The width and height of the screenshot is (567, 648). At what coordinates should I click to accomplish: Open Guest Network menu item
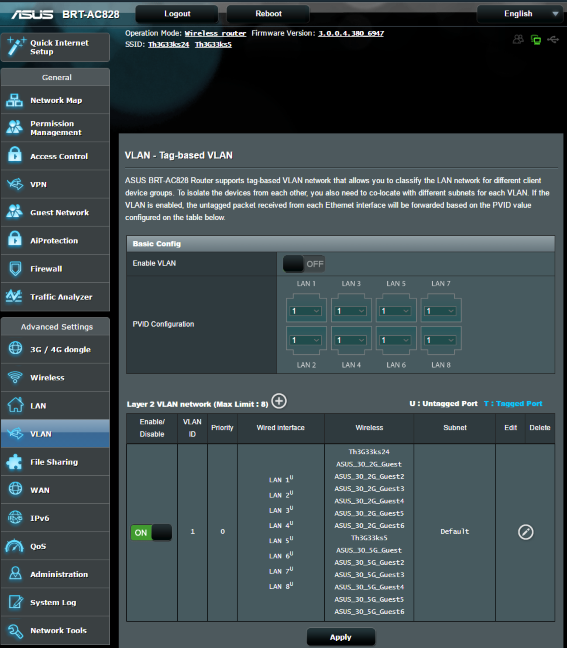55,212
